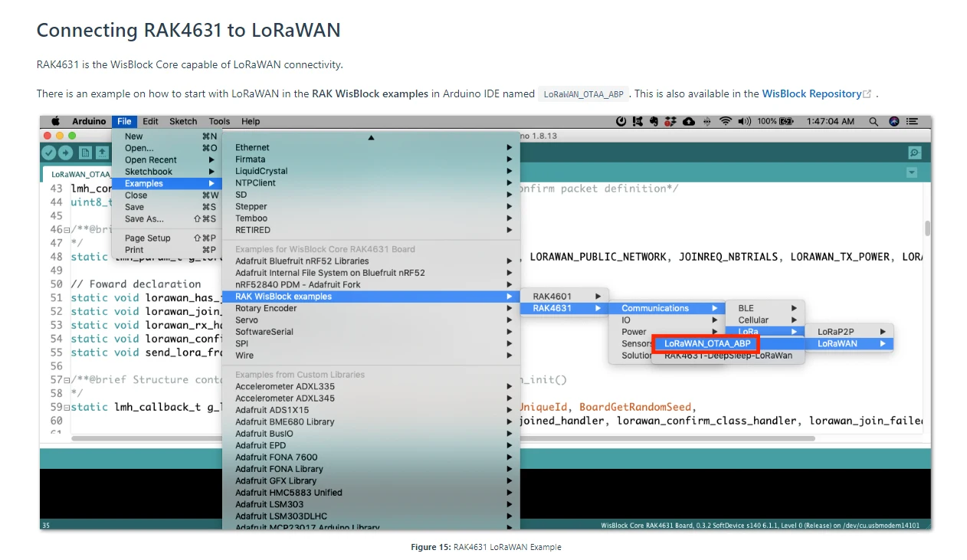Collapse the code fold marker on line 46
The width and height of the screenshot is (967, 560).
(67, 230)
